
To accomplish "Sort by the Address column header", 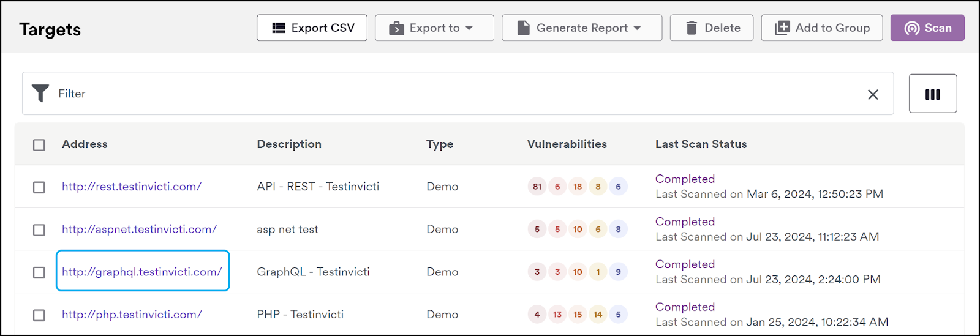I will [x=85, y=144].
